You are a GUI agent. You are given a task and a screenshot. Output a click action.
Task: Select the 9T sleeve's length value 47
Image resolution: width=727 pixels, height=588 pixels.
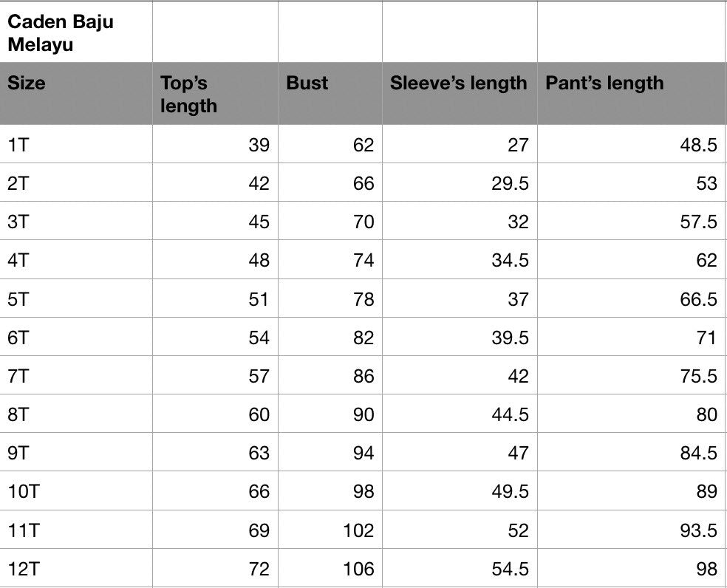tap(517, 453)
